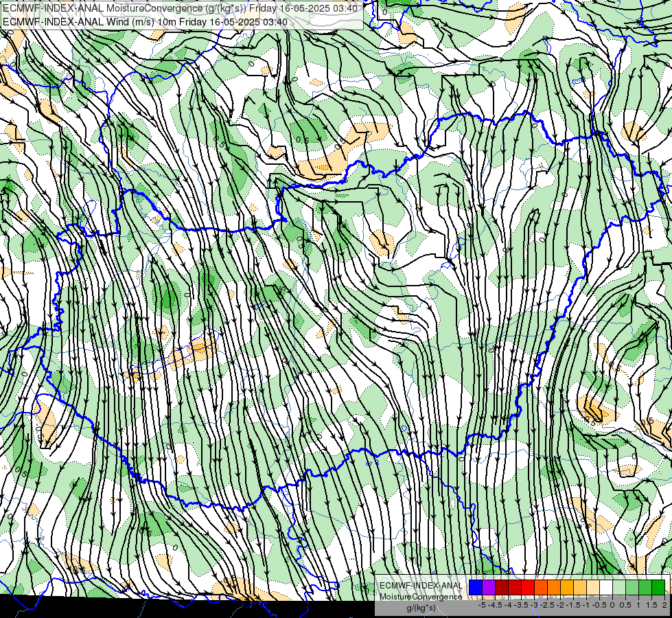Click the blue legend color swatch
672x618 pixels.
[476, 587]
